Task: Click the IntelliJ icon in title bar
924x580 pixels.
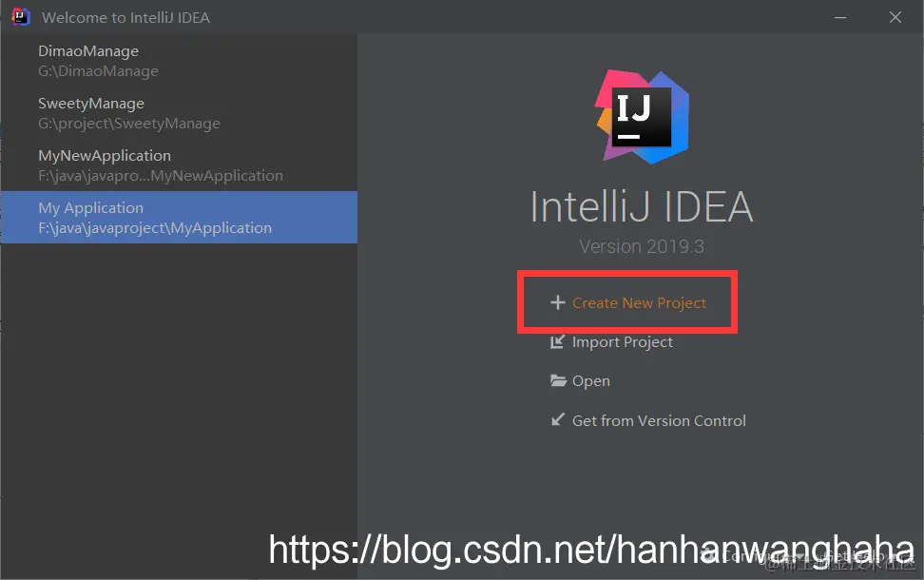Action: [20, 16]
